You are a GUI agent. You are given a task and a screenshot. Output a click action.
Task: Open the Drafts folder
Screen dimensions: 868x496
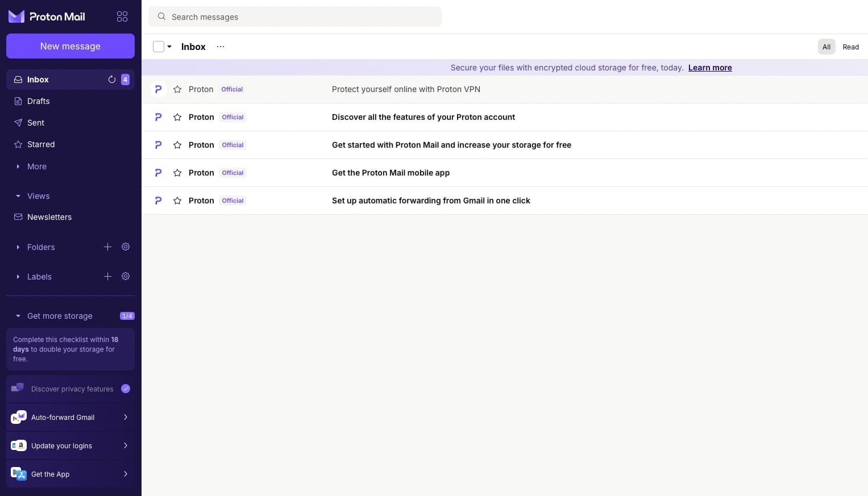click(x=38, y=101)
